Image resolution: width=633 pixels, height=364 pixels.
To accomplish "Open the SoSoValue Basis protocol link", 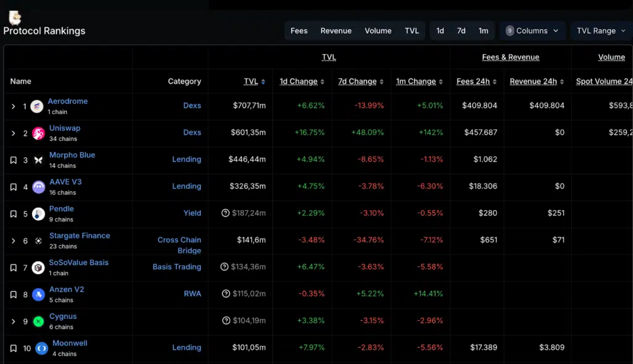I will click(x=79, y=263).
